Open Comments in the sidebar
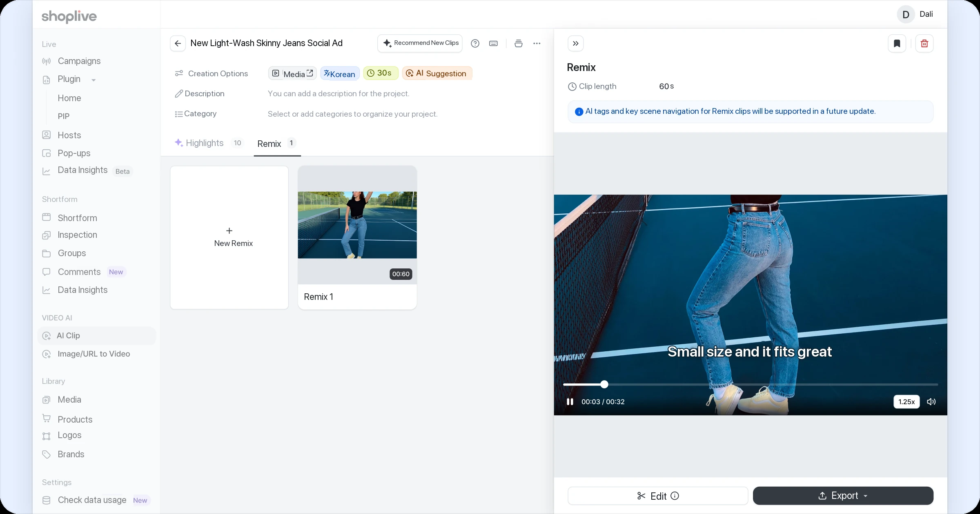The height and width of the screenshot is (514, 980). point(79,272)
